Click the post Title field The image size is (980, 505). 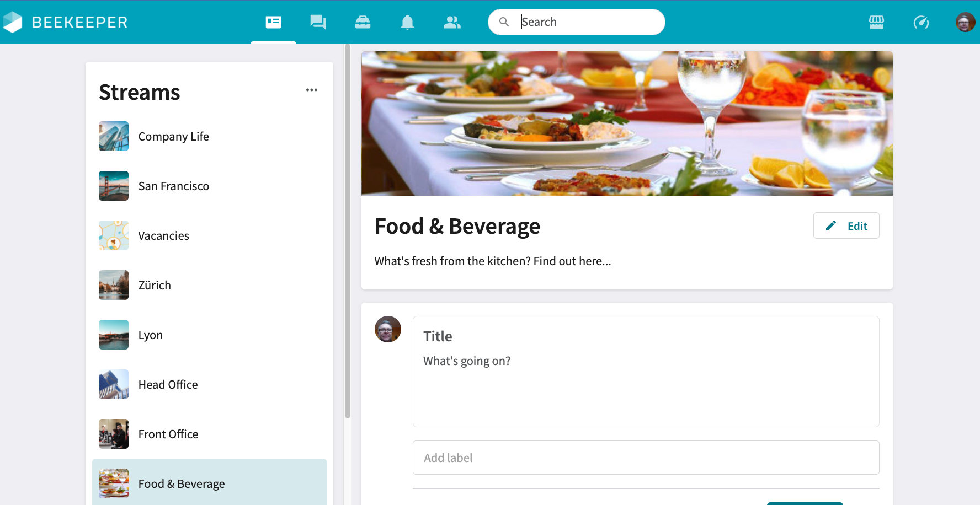point(646,336)
